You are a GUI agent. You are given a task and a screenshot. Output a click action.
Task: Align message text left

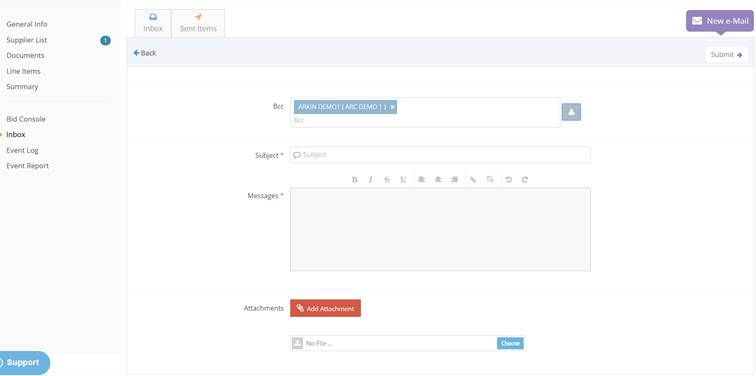click(422, 179)
